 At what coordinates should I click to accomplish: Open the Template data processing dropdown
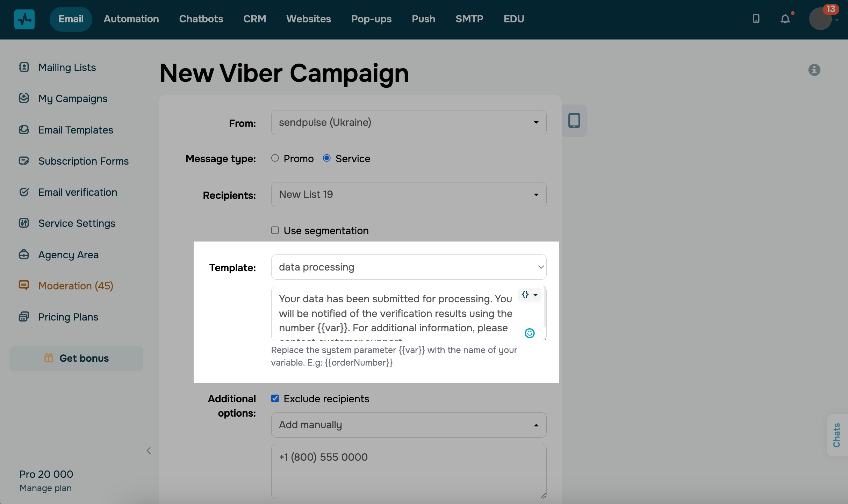tap(409, 267)
